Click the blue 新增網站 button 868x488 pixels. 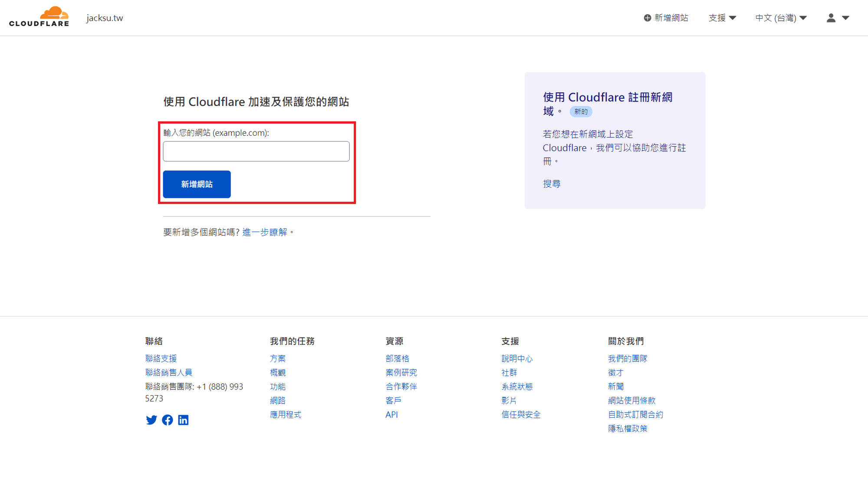[x=197, y=184]
